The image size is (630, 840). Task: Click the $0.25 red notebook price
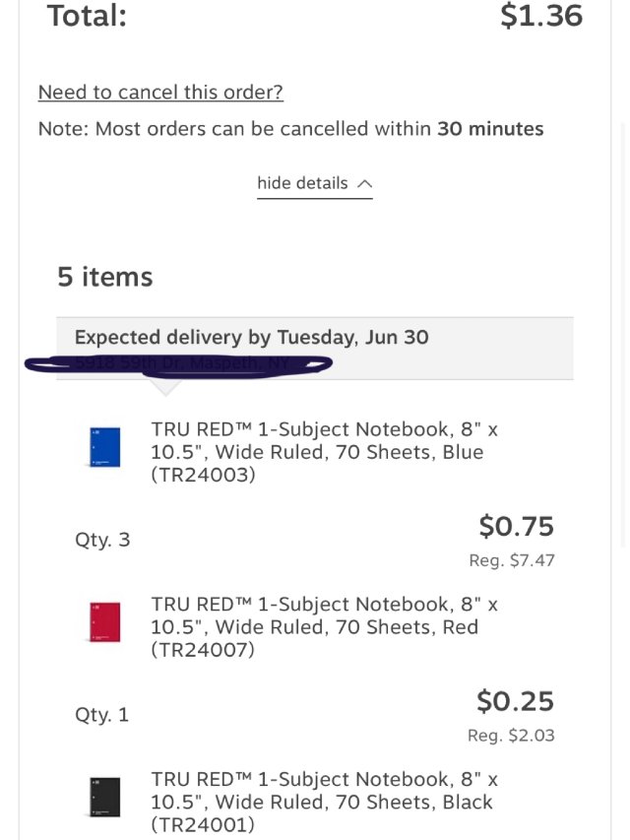click(x=515, y=701)
